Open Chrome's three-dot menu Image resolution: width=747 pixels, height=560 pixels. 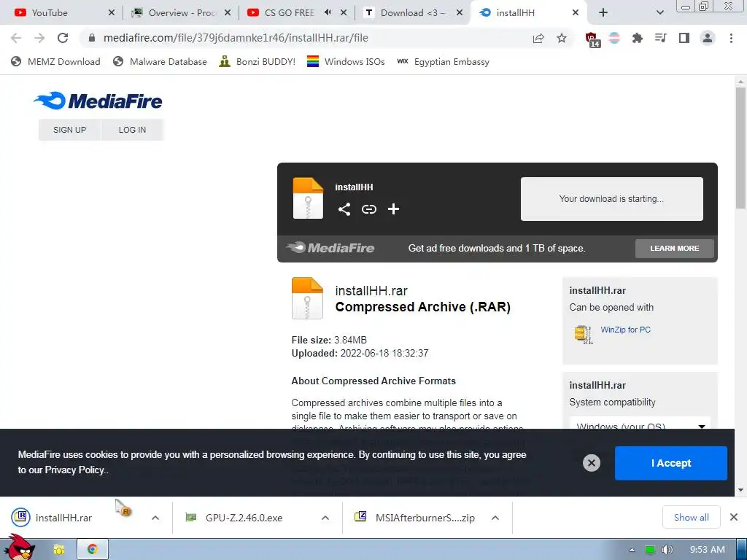click(731, 38)
